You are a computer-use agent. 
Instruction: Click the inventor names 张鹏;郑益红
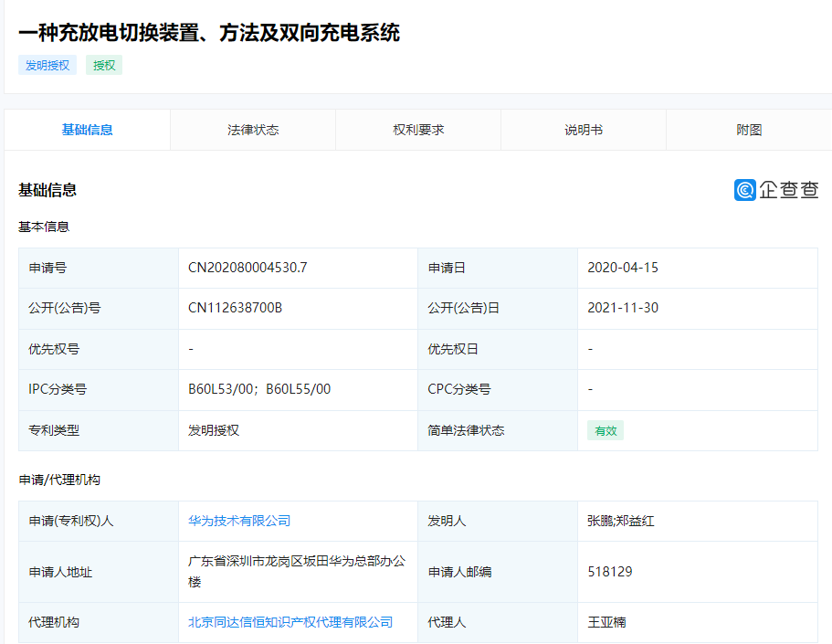click(x=621, y=521)
